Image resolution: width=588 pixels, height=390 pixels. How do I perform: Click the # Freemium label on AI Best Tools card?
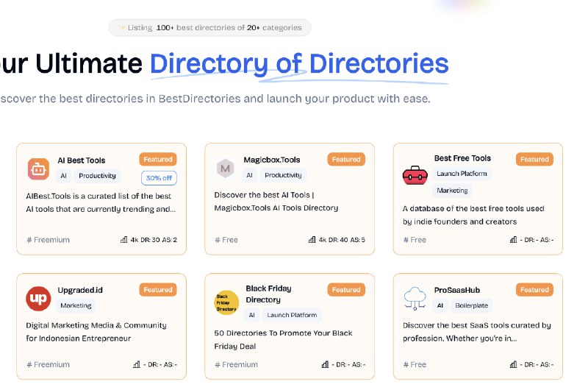[x=48, y=240]
